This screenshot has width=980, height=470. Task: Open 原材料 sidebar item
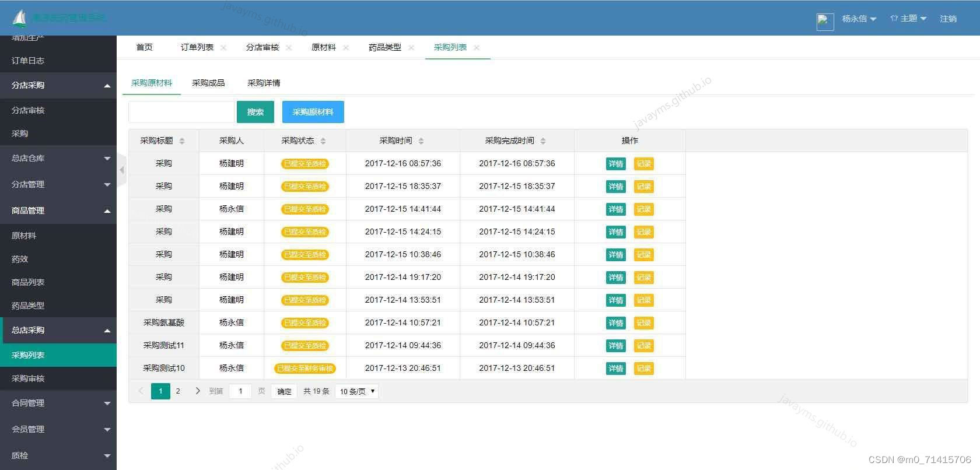tap(58, 236)
